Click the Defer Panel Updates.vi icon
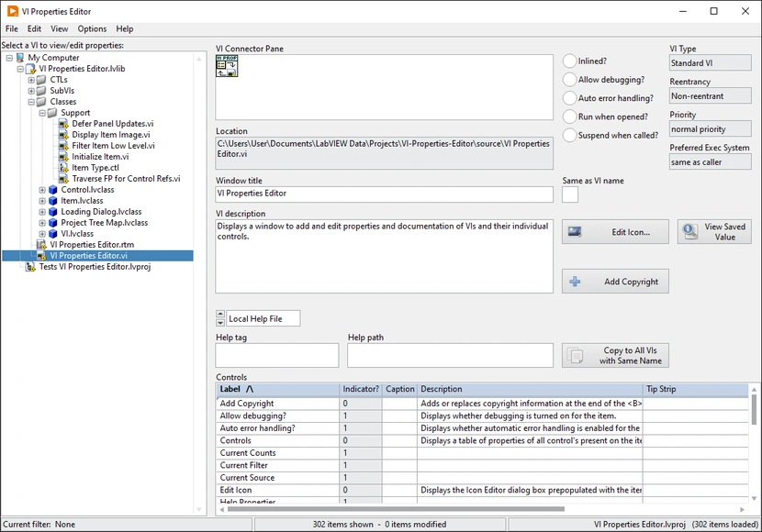 (x=63, y=124)
